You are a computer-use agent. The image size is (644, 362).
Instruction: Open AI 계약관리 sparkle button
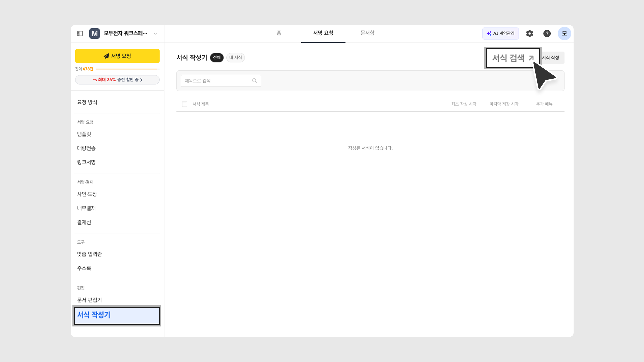500,34
